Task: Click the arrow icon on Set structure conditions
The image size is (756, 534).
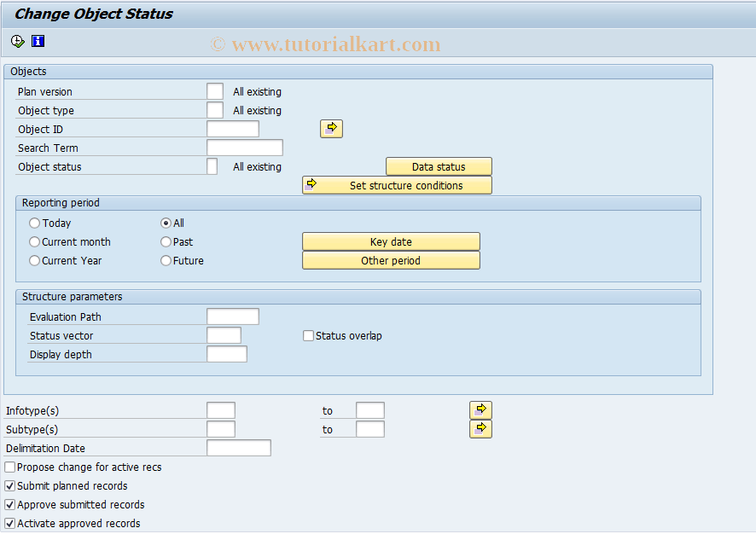Action: (x=312, y=184)
